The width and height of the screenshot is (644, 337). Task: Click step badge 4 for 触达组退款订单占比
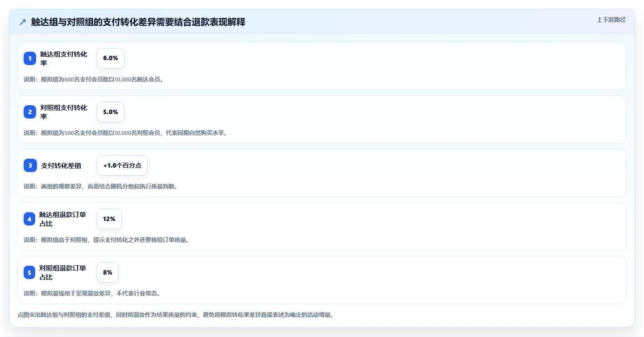coord(29,219)
